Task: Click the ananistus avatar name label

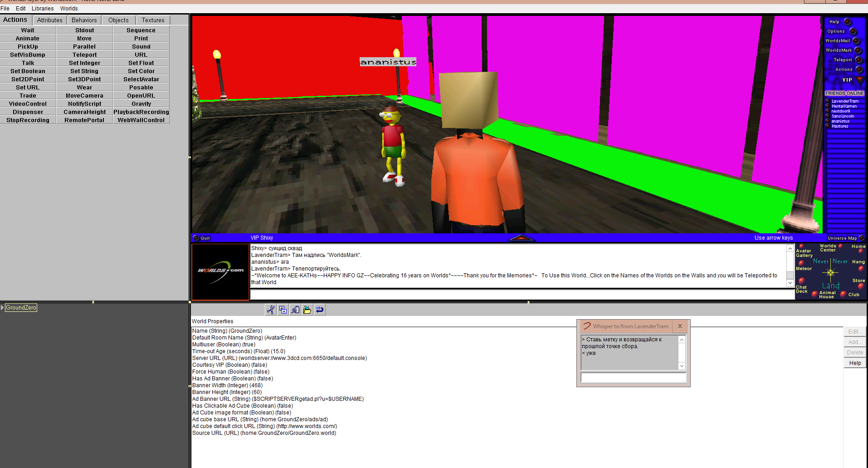Action: [x=388, y=62]
